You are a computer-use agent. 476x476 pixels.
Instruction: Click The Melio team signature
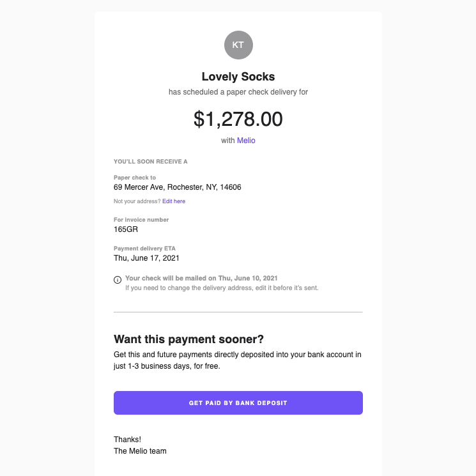[140, 451]
